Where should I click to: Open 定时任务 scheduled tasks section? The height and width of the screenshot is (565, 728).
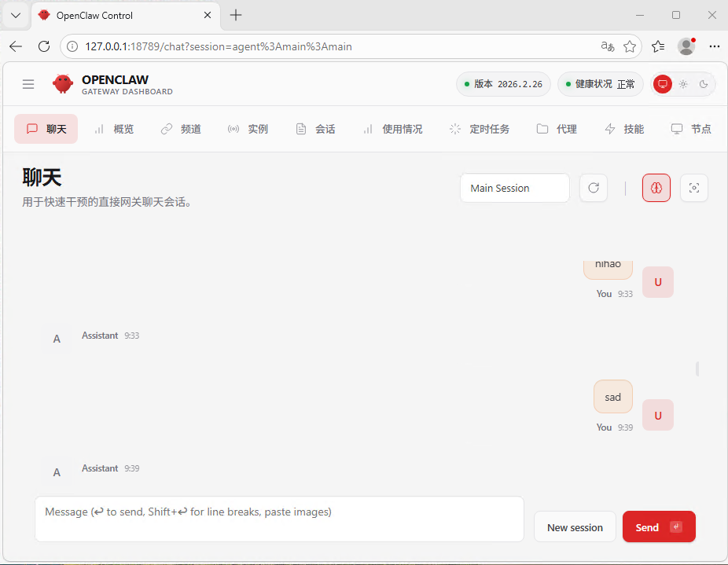pyautogui.click(x=479, y=129)
